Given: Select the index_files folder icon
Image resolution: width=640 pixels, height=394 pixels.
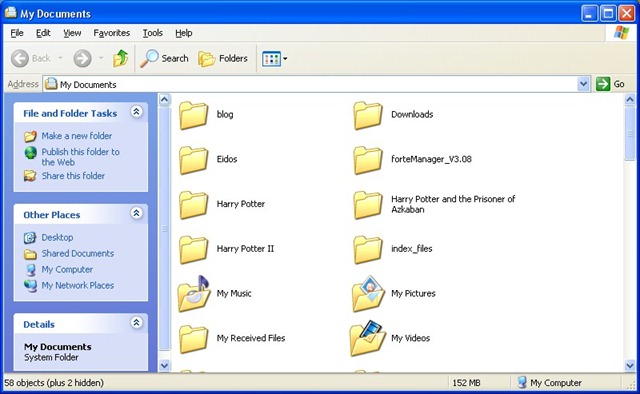Looking at the screenshot, I should [368, 249].
